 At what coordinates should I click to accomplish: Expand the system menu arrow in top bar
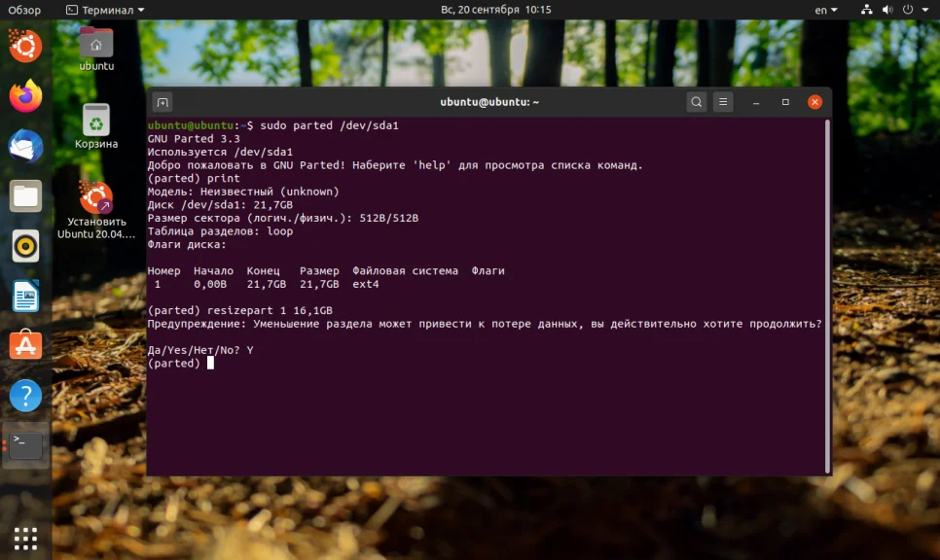925,10
